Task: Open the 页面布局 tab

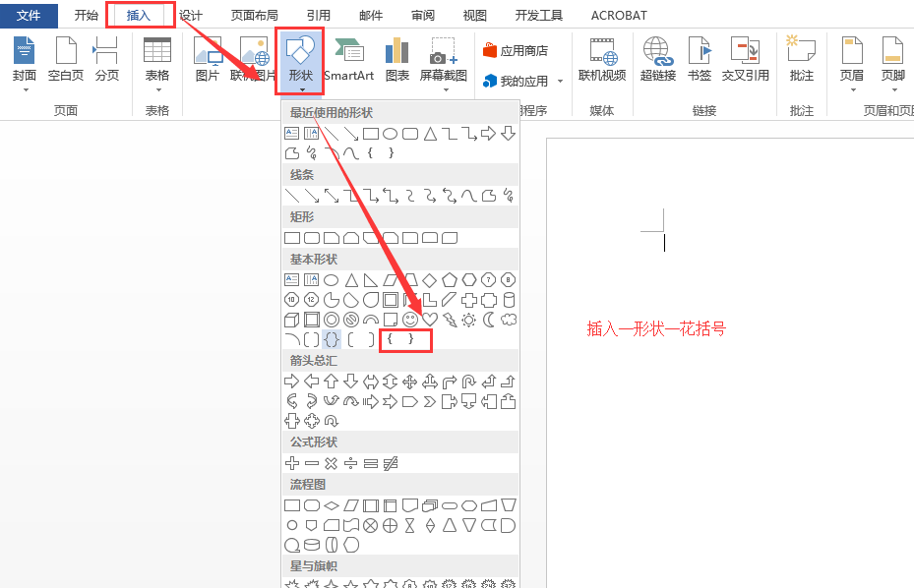Action: 254,15
